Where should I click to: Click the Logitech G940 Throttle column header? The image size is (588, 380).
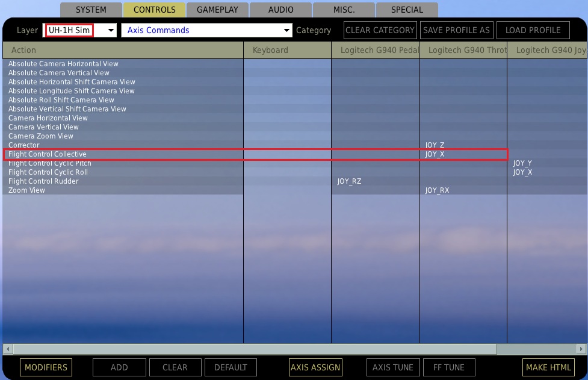click(x=463, y=50)
